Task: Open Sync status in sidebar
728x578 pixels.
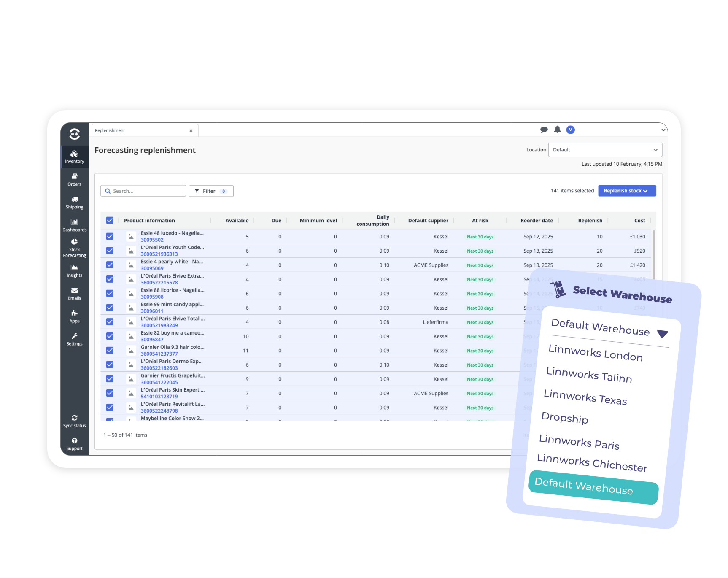Action: [x=74, y=421]
